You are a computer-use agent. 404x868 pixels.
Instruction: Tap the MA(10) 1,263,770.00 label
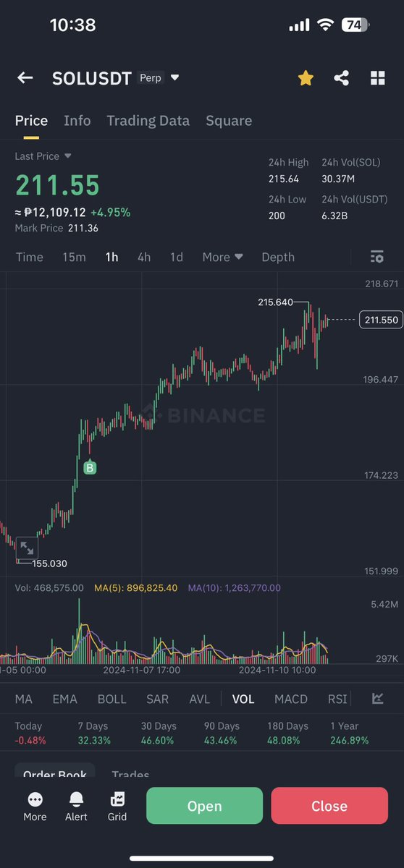(234, 588)
